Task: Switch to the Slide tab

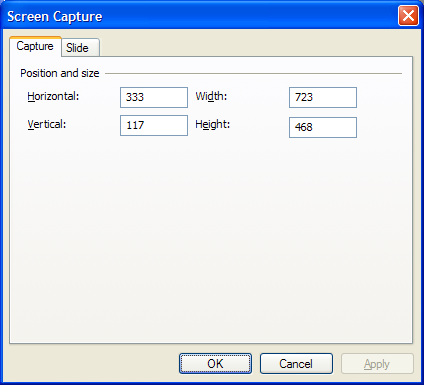Action: pyautogui.click(x=80, y=47)
